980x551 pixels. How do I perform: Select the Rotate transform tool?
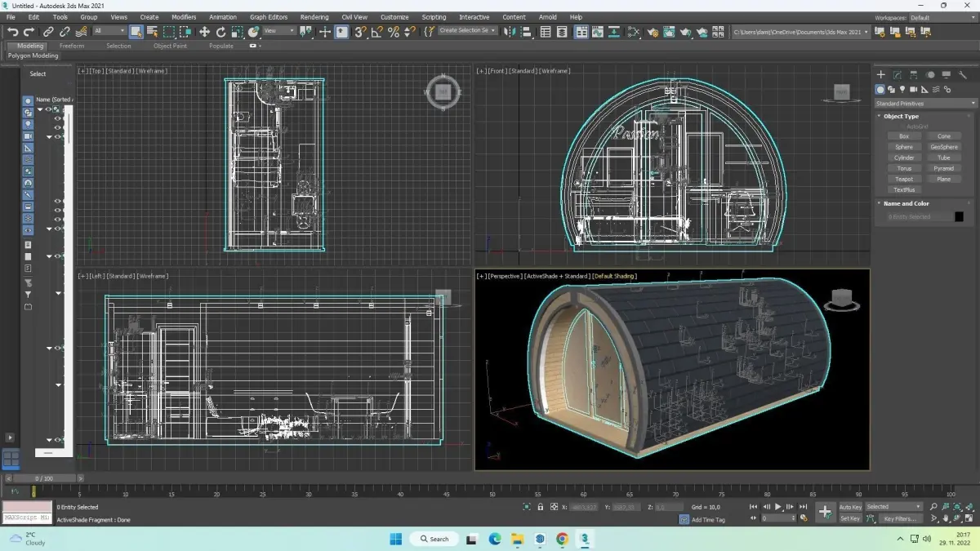(220, 32)
